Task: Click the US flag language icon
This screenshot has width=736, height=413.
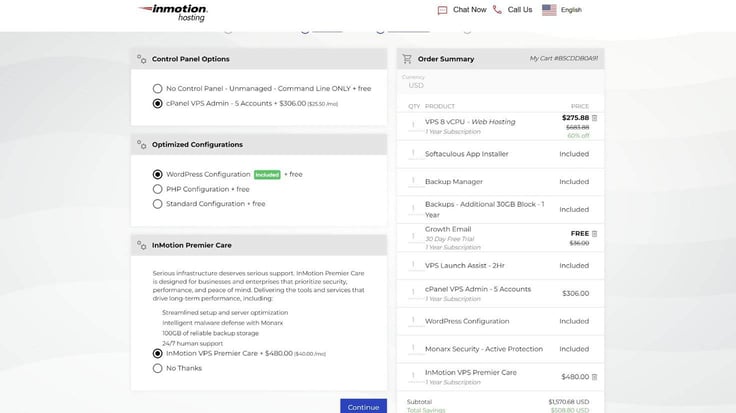Action: click(549, 10)
